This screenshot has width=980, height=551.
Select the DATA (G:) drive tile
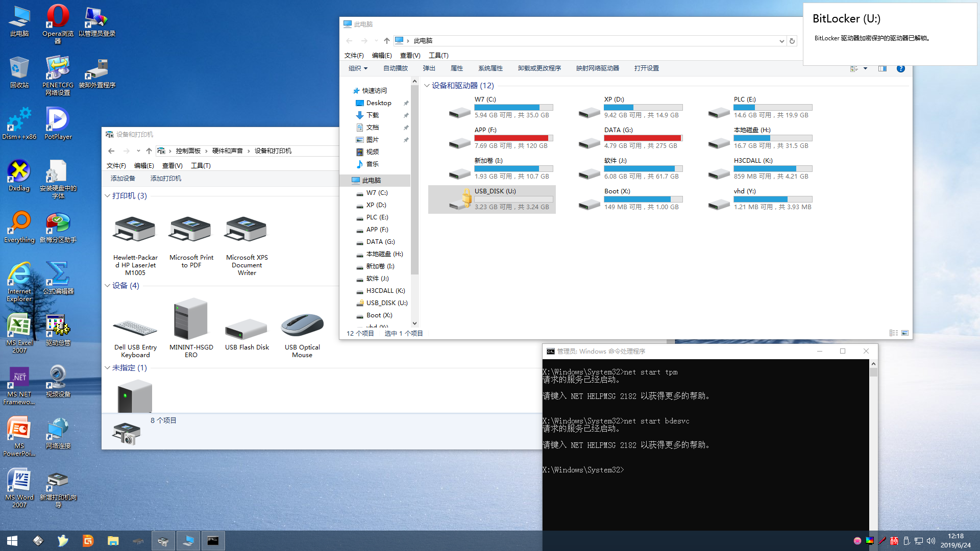621,138
